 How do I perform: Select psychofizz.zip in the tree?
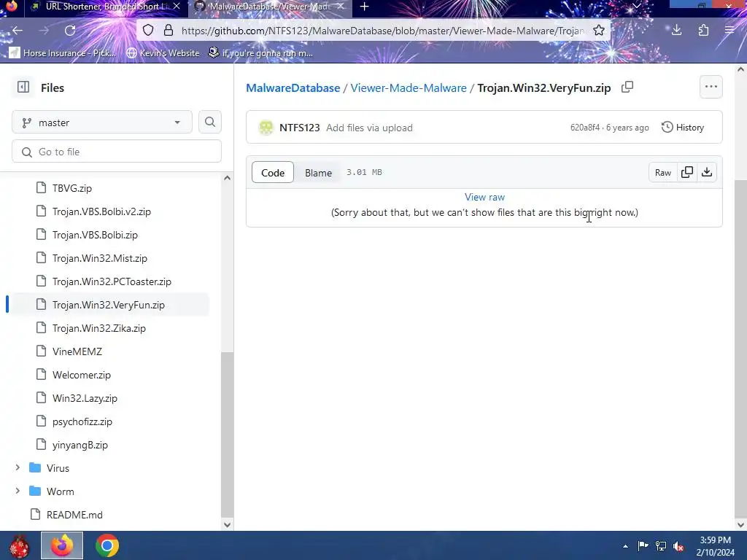point(82,421)
